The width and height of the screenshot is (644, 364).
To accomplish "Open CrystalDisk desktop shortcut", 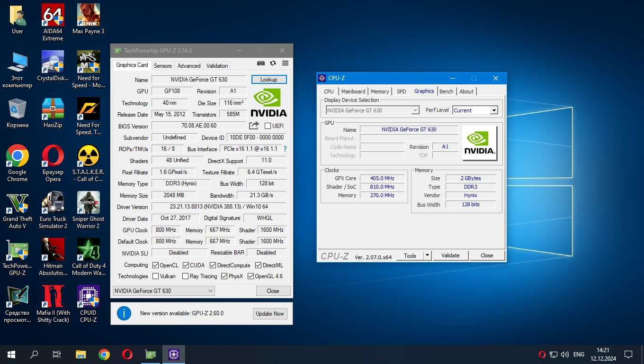I will point(53,66).
